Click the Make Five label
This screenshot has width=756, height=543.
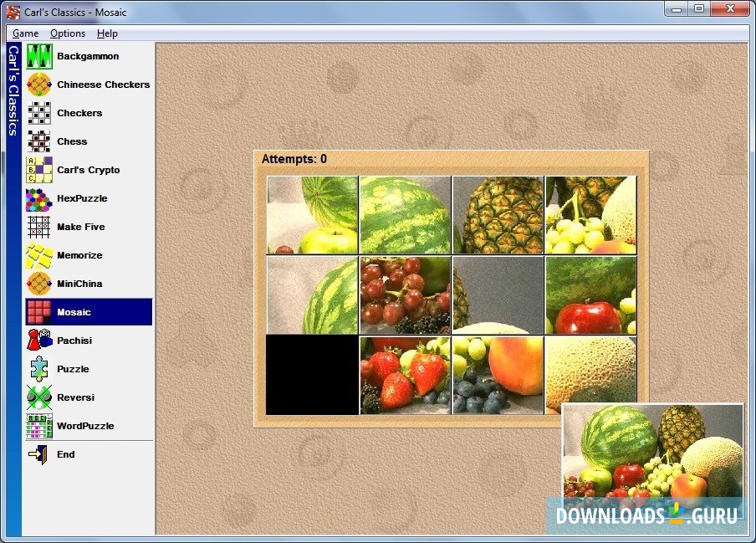(x=80, y=227)
